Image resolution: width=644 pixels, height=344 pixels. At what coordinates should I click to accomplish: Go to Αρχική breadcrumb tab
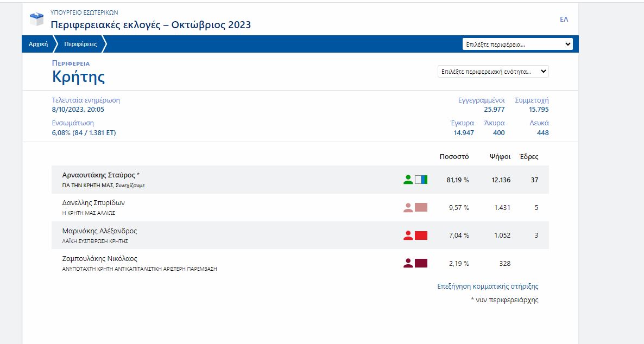[39, 44]
